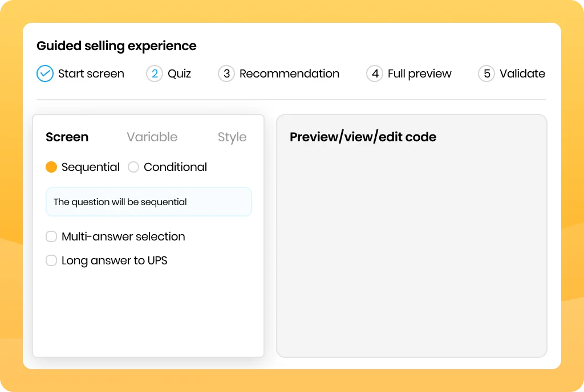The width and height of the screenshot is (584, 392).
Task: Go to the Recommendation step label
Action: click(289, 73)
